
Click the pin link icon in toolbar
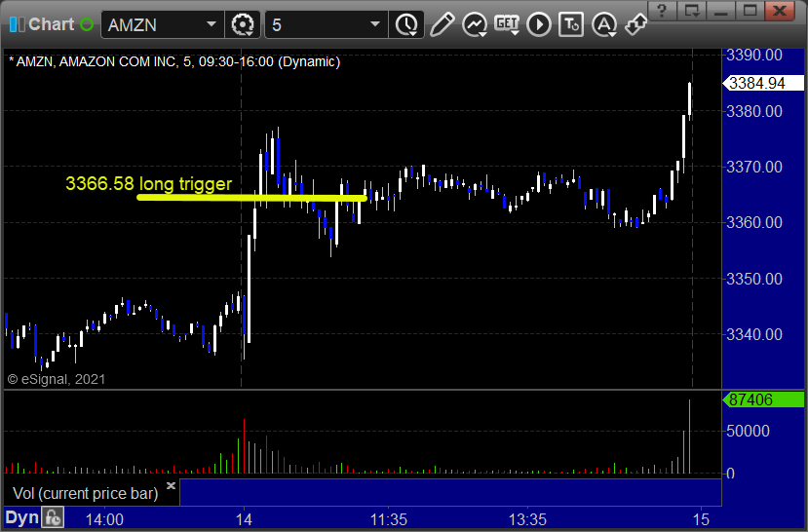coord(635,24)
